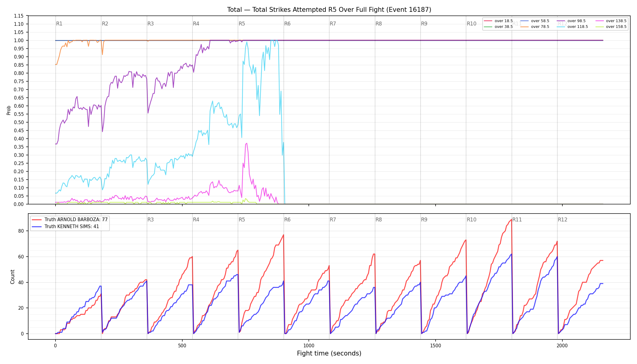
Task: Click the R9 round label in Prob chart
Action: point(424,24)
